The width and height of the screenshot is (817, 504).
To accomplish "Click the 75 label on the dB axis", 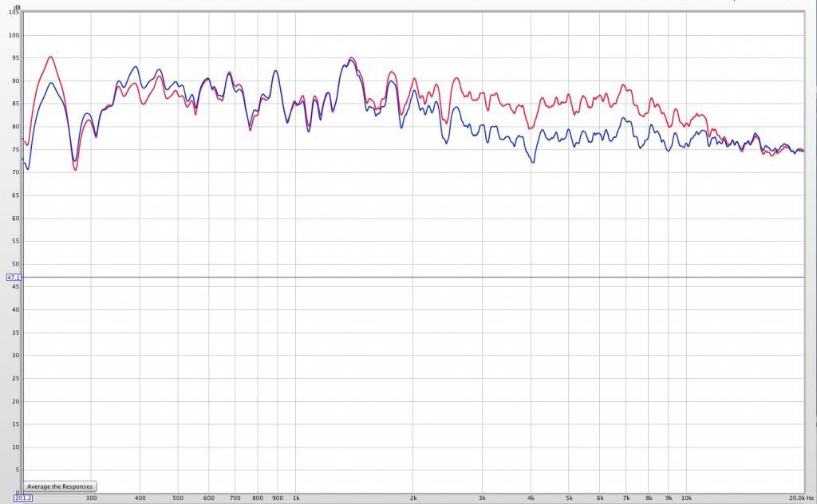I will tap(16, 150).
